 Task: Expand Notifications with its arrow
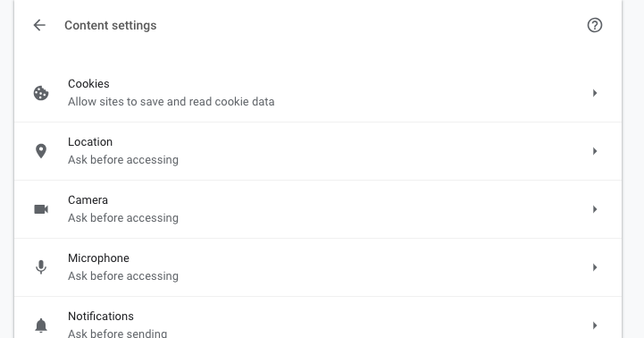coord(595,325)
